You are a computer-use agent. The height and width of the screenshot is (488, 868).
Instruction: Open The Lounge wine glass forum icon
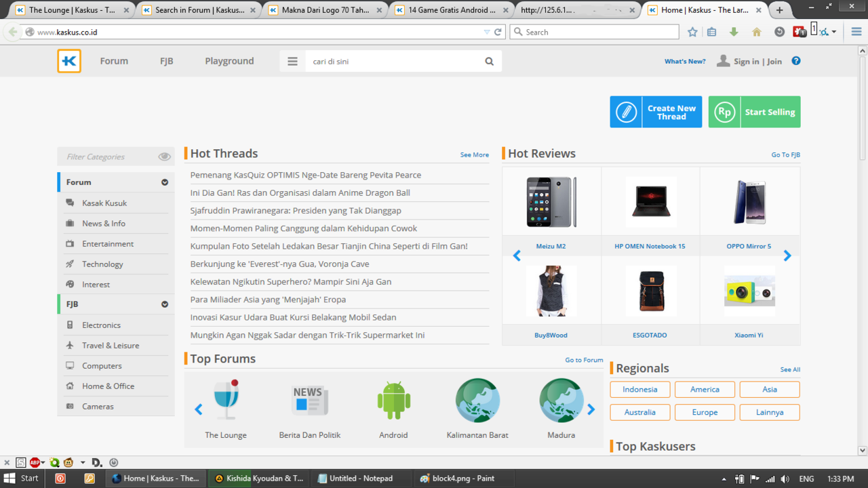(226, 400)
